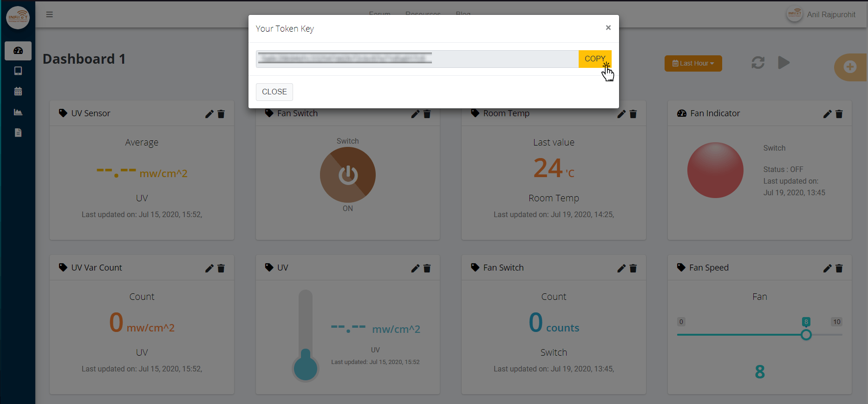Click the slider maximum label 10
868x404 pixels.
pos(836,322)
